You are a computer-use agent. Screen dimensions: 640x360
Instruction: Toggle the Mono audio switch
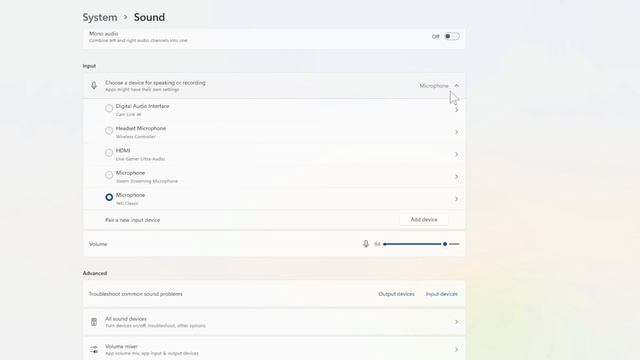[451, 36]
